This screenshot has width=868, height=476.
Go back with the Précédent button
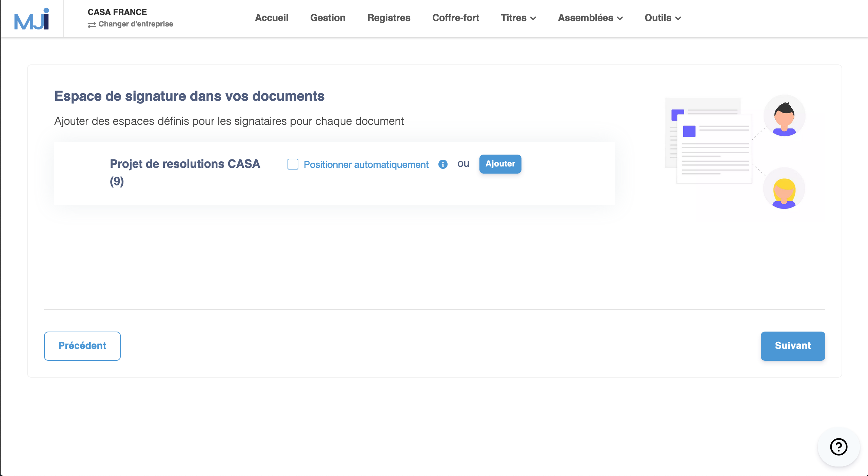[82, 346]
